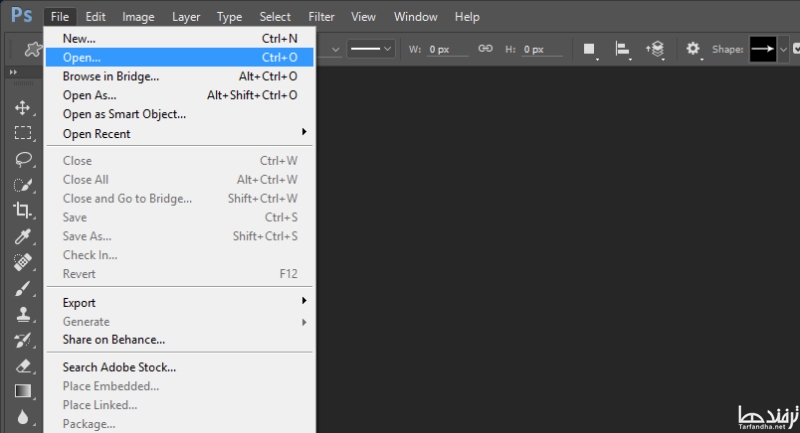
Task: Click the Close All menu entry
Action: [x=180, y=180]
